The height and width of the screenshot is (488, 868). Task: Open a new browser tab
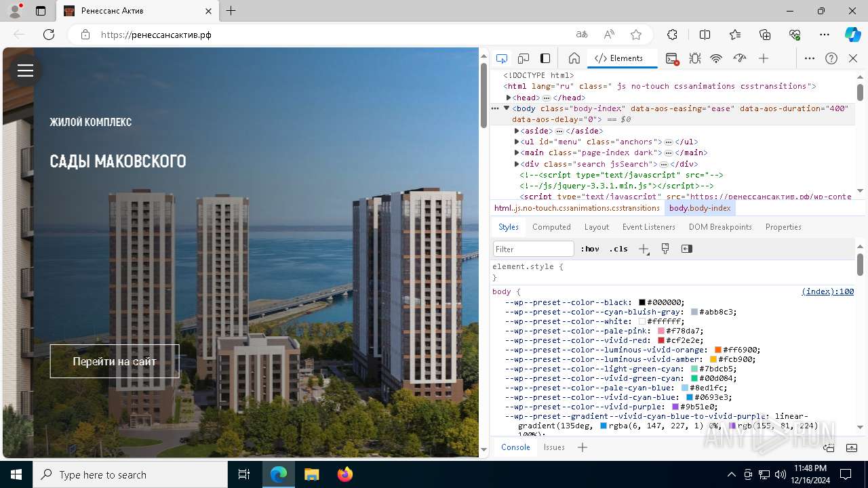[x=231, y=11]
